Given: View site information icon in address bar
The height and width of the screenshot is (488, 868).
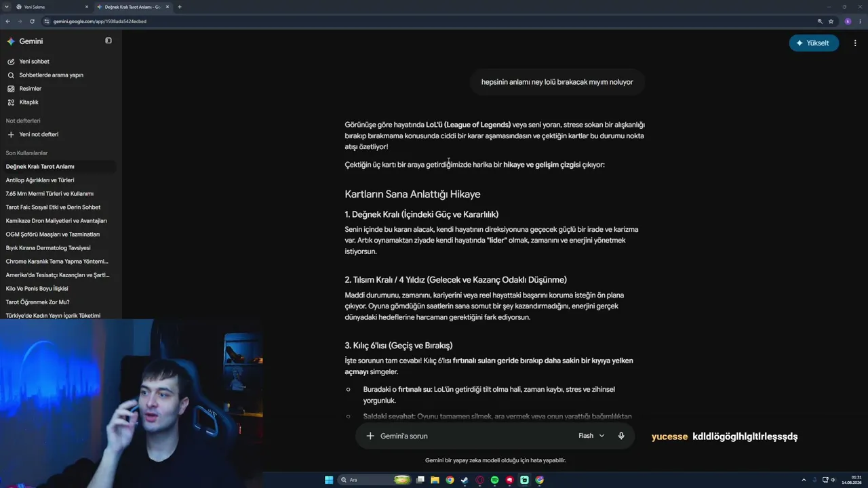Looking at the screenshot, I should point(47,21).
